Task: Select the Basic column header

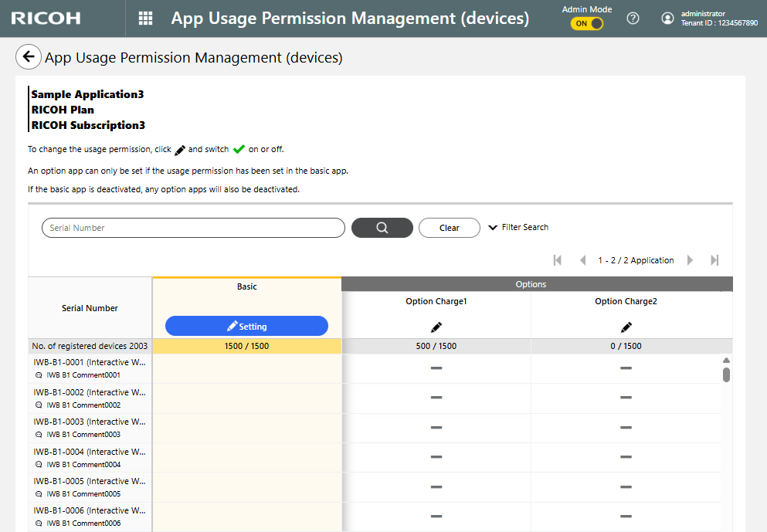Action: tap(246, 286)
